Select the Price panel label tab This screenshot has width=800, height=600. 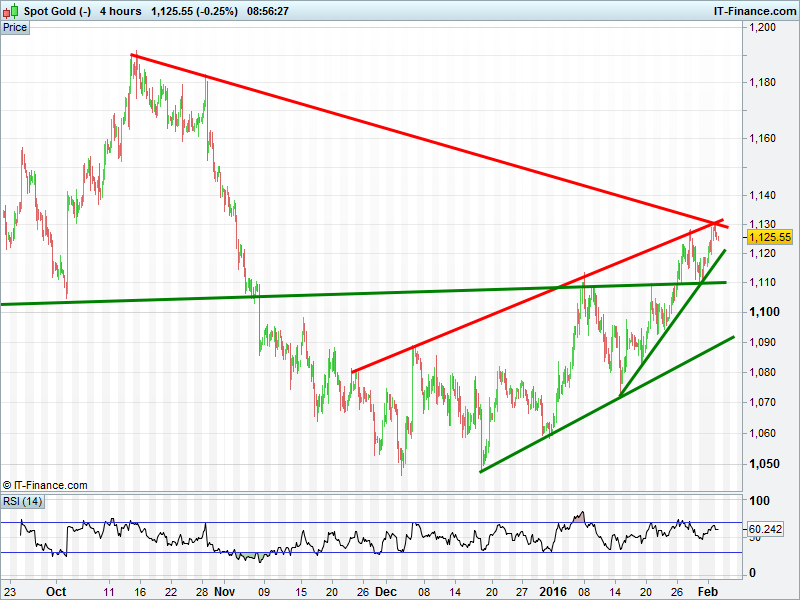coord(15,28)
